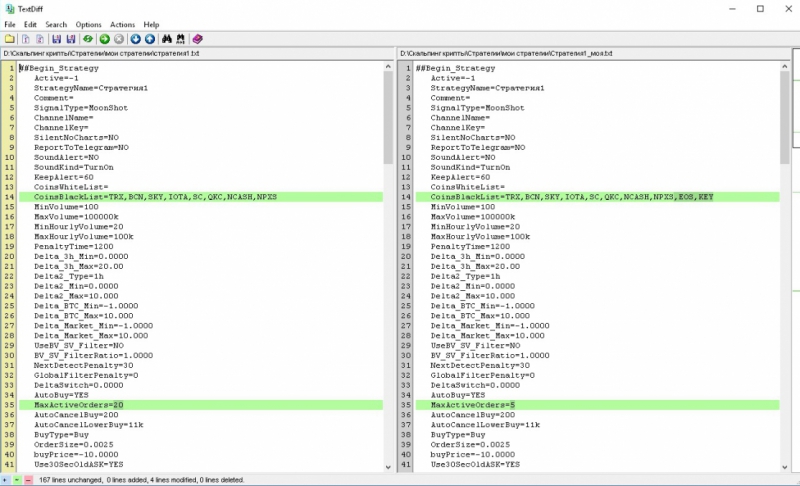Screen dimensions: 800x486
Task: Open Find with the binoculars icon
Action: pos(166,39)
